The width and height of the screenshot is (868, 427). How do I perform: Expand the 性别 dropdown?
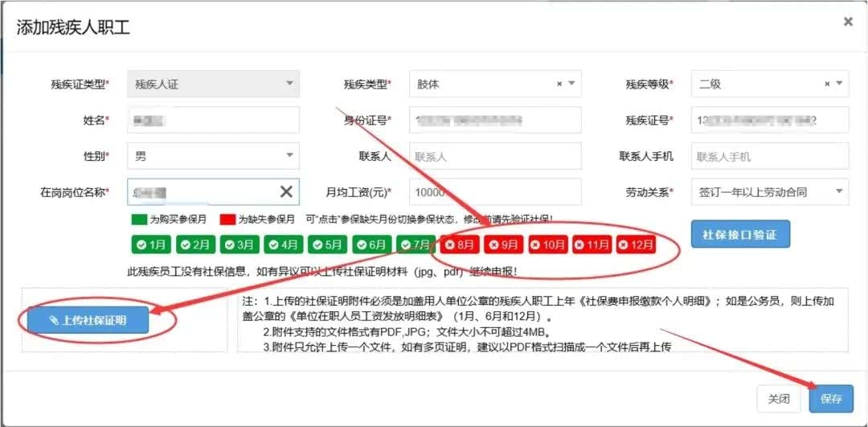click(213, 156)
